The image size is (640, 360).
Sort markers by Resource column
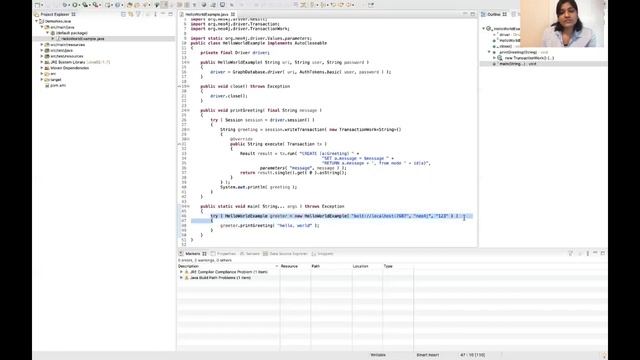tap(295, 266)
